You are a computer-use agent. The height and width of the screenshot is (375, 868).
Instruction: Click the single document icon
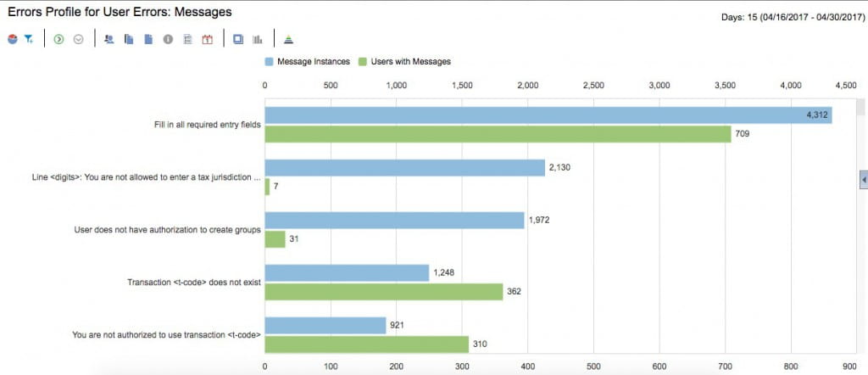[148, 39]
